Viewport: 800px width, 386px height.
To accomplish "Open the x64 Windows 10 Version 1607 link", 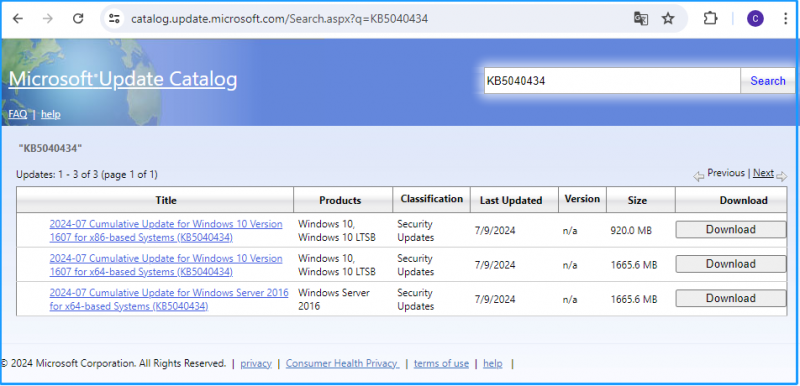I will click(x=166, y=265).
